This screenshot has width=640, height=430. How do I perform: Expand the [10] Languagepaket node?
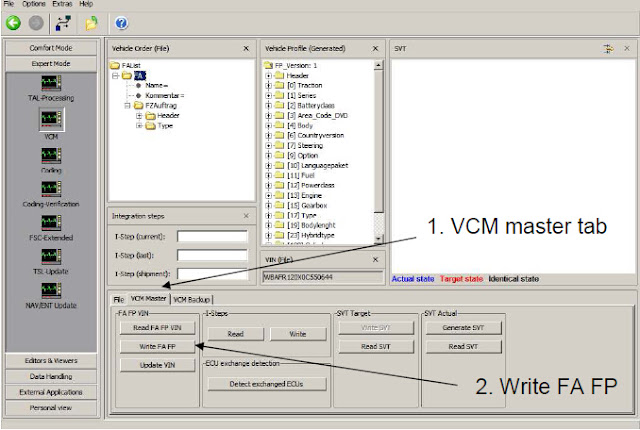tap(269, 166)
